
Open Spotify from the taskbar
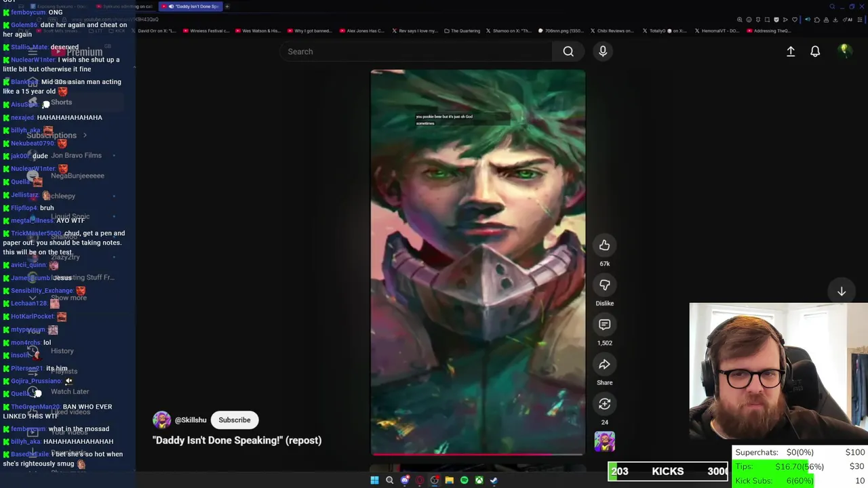coord(464,480)
